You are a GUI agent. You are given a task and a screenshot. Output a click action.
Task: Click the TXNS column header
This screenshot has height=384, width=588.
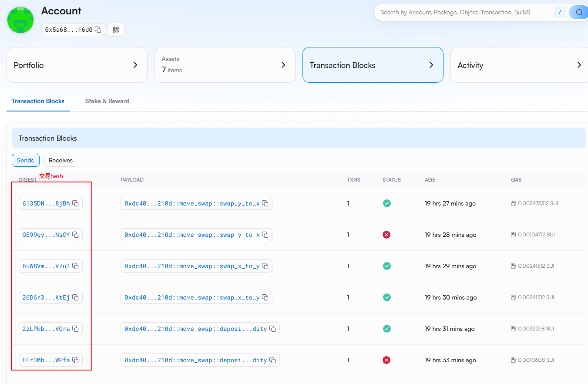[x=353, y=179]
